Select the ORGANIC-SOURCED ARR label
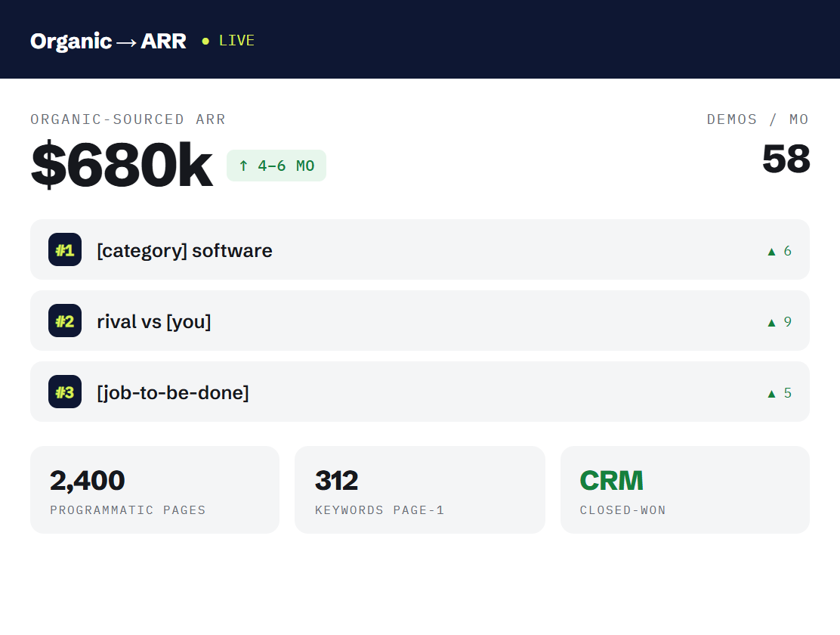840x635 pixels. [128, 119]
